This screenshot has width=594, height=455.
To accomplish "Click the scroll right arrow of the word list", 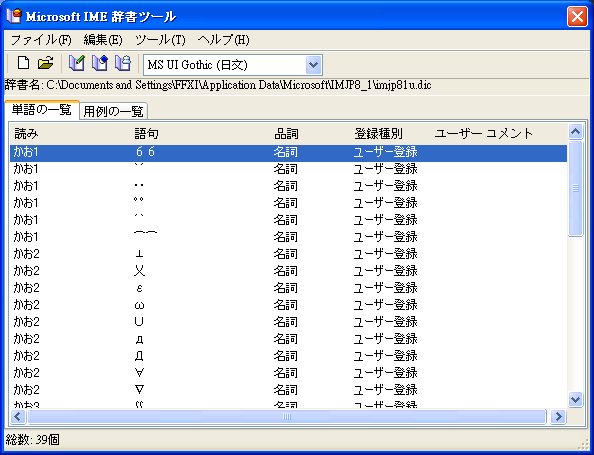I will tap(558, 417).
